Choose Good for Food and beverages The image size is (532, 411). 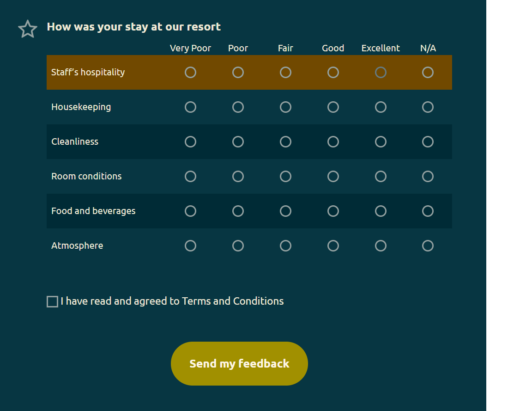coord(333,211)
